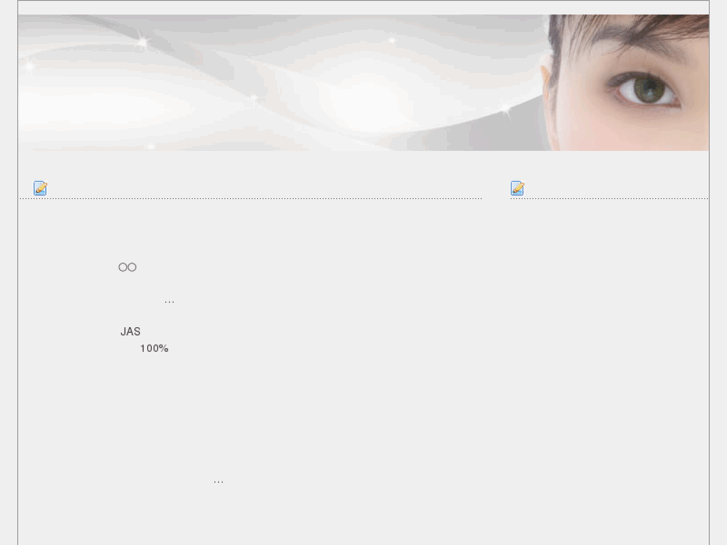
Task: Click the main column's pencil edit icon
Action: [x=40, y=188]
